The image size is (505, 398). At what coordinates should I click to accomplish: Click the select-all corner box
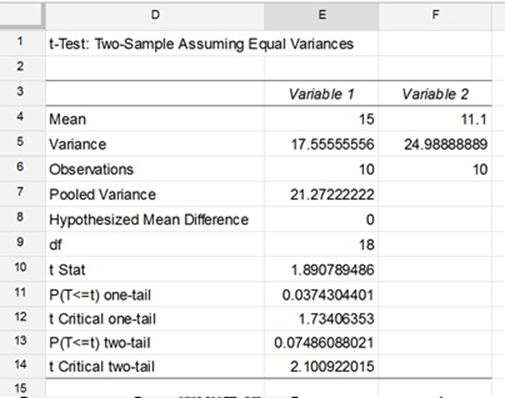(x=22, y=15)
